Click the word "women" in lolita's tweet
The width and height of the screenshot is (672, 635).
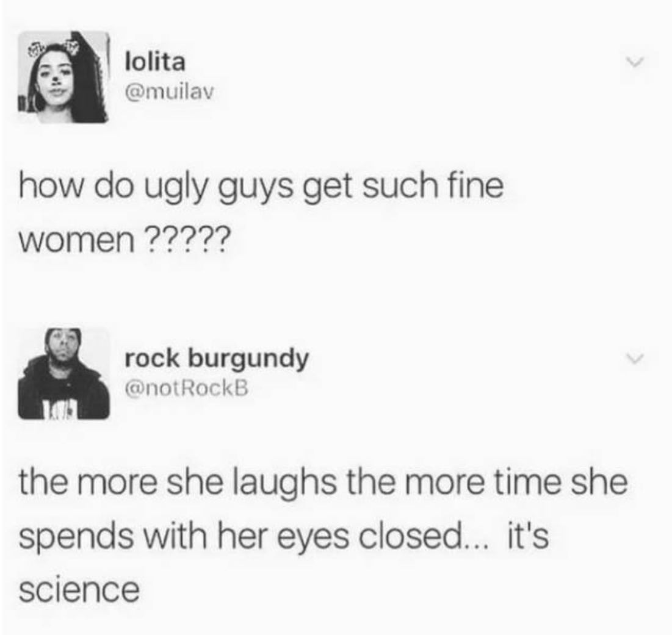pos(76,241)
